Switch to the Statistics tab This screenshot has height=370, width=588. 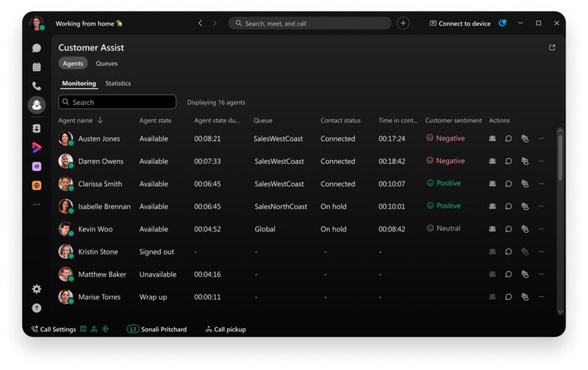point(118,84)
